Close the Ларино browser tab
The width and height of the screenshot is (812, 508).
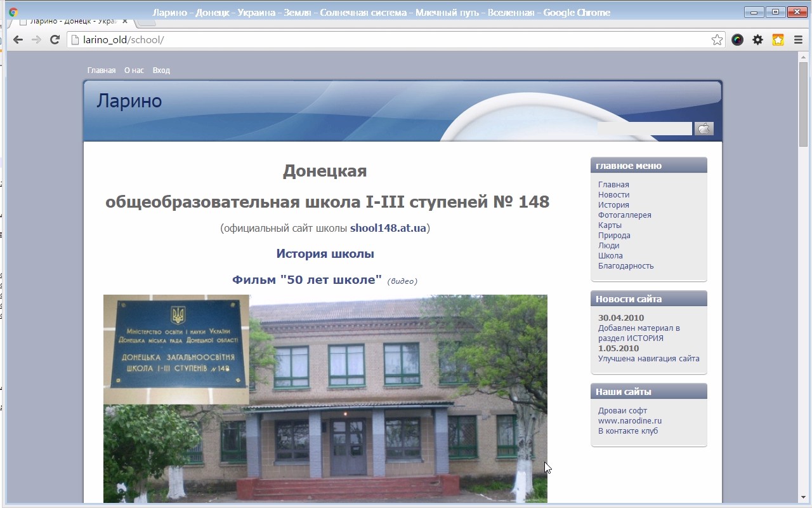click(x=125, y=21)
